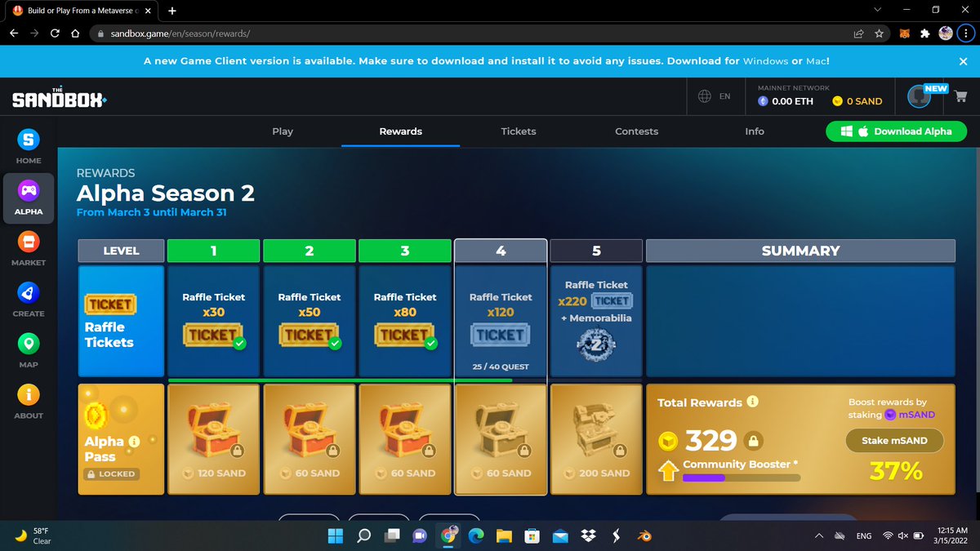This screenshot has height=551, width=980.
Task: Bookmark this page with the star icon
Action: (879, 33)
